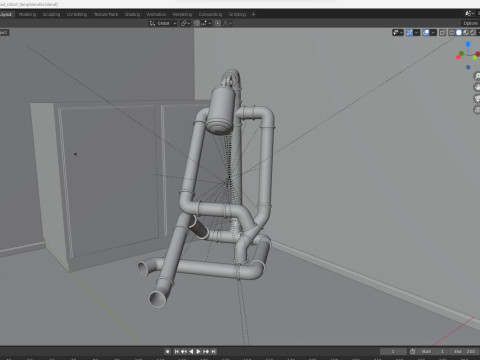This screenshot has height=360, width=480.
Task: Select the capsule cylinder object atop the pipes
Action: click(x=220, y=110)
